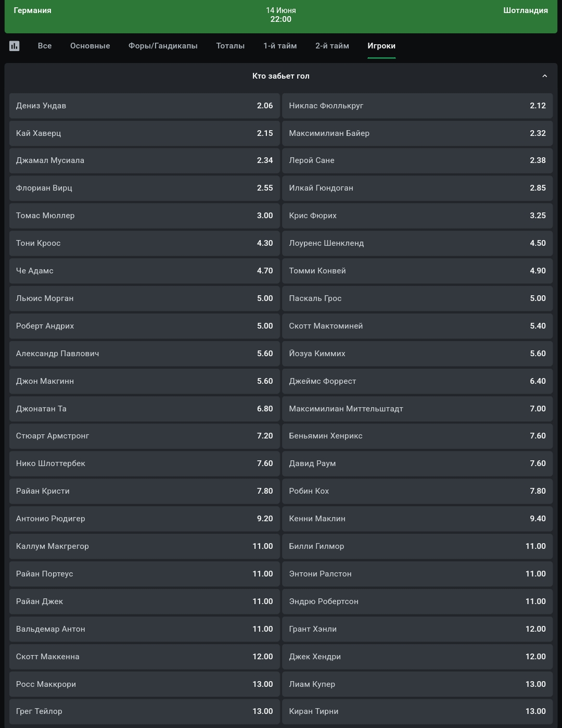
Task: Switch to the '2-й тайм' tab
Action: 332,46
